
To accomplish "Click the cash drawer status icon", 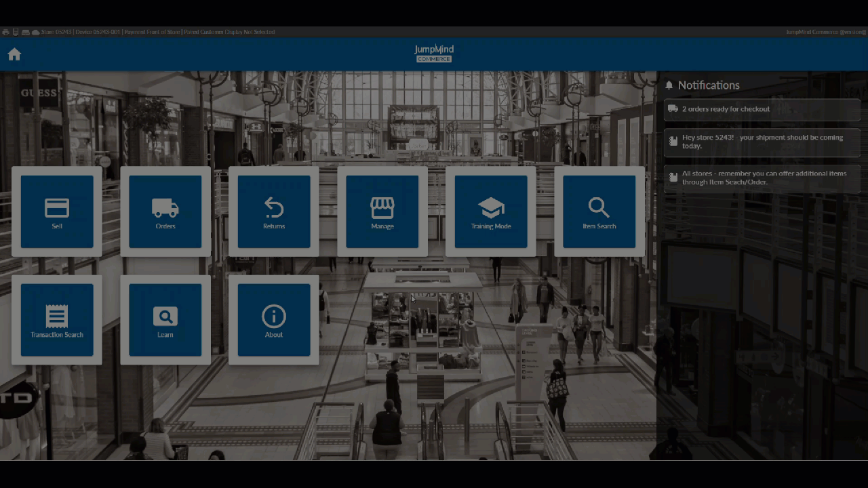I will coord(25,32).
